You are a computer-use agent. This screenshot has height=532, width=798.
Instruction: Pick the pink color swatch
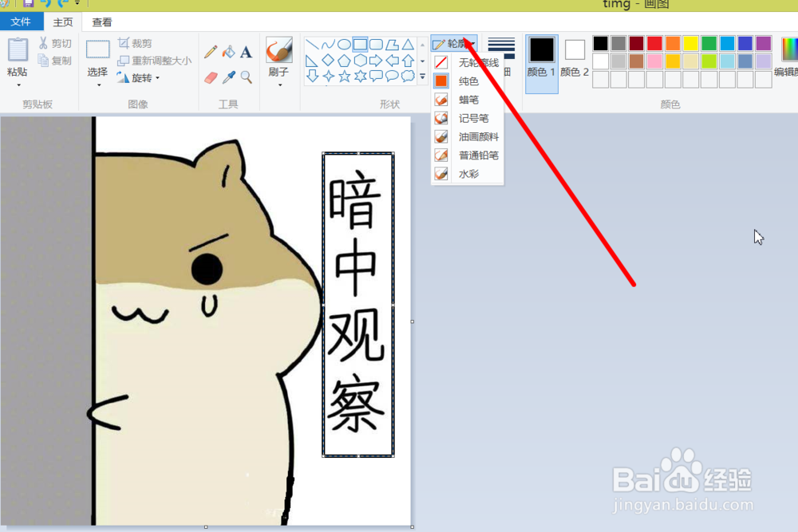click(654, 61)
